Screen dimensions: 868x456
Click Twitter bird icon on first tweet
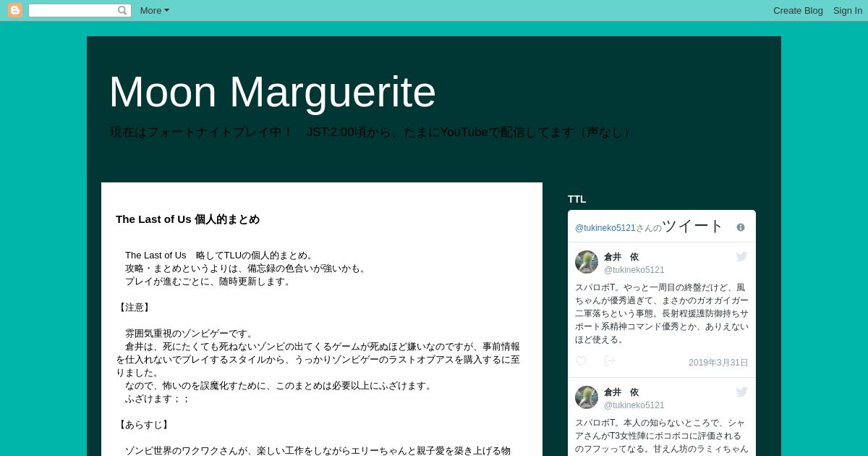pyautogui.click(x=741, y=256)
